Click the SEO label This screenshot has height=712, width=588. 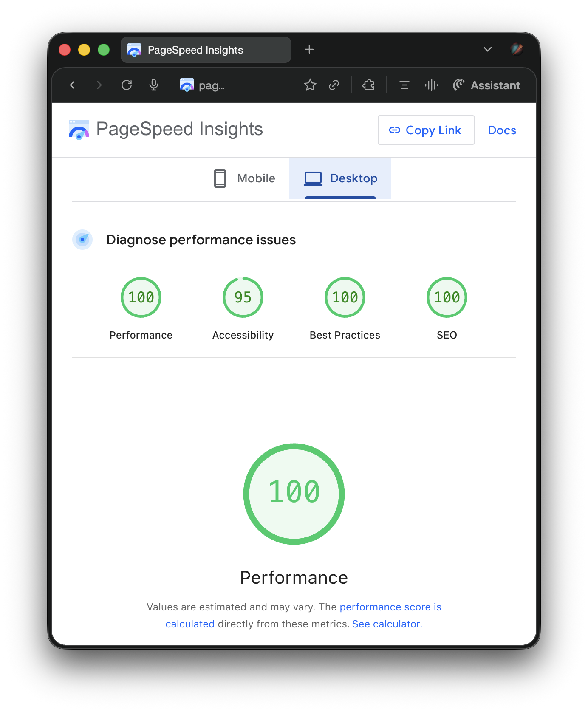pos(447,335)
